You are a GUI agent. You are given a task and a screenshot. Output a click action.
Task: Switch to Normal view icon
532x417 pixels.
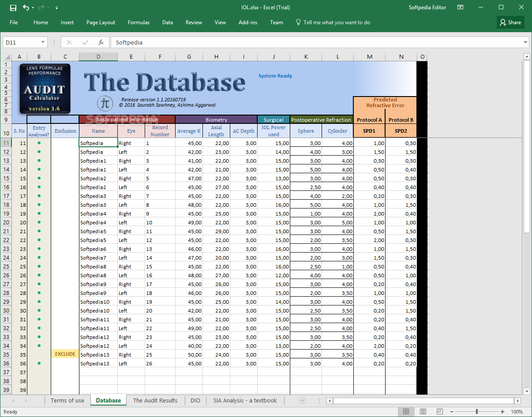[x=406, y=412]
